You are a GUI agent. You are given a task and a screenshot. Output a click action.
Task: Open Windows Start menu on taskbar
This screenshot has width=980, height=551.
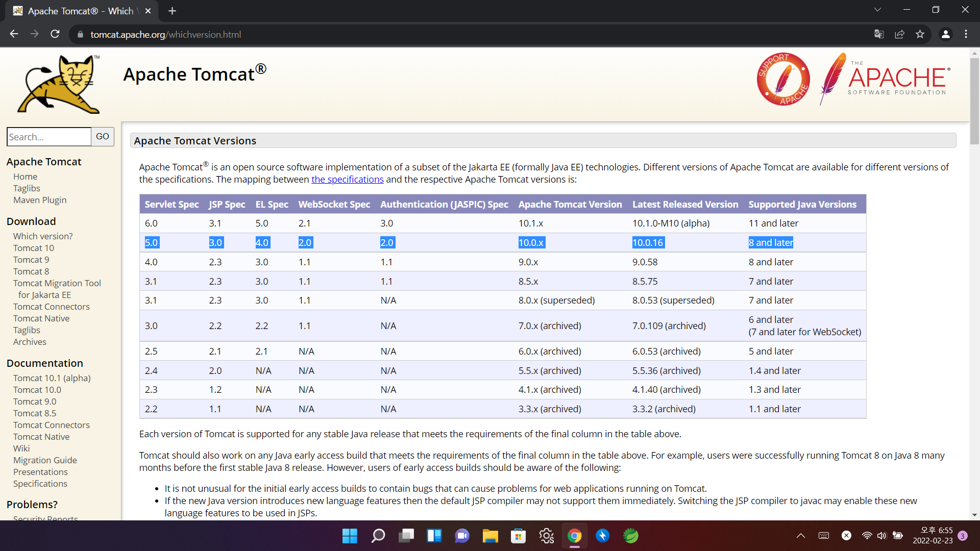[350, 536]
